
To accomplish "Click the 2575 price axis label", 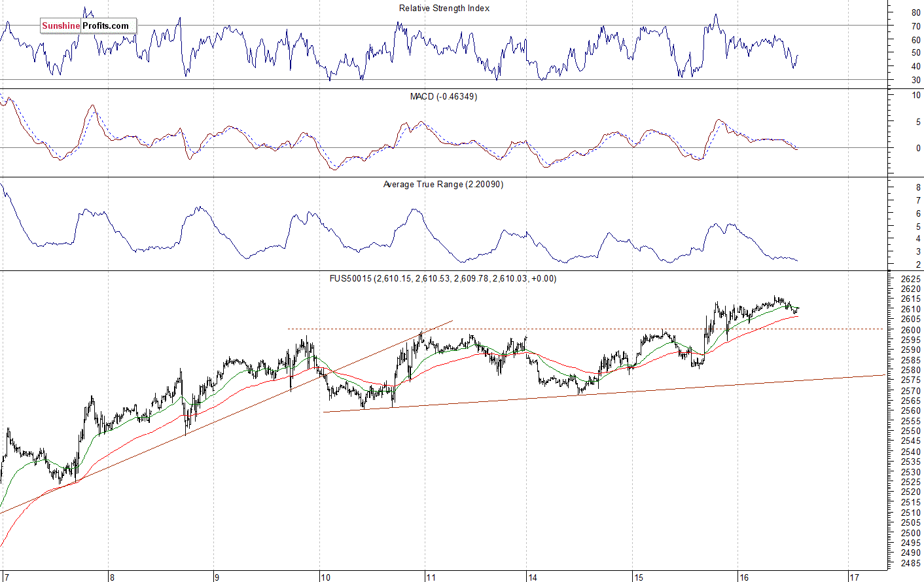I will pos(910,380).
